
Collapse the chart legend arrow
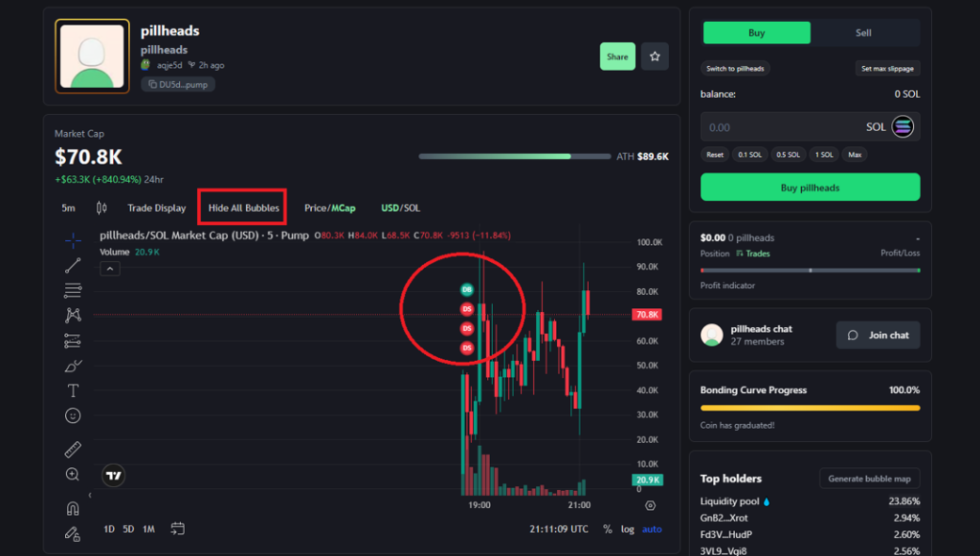(x=110, y=269)
